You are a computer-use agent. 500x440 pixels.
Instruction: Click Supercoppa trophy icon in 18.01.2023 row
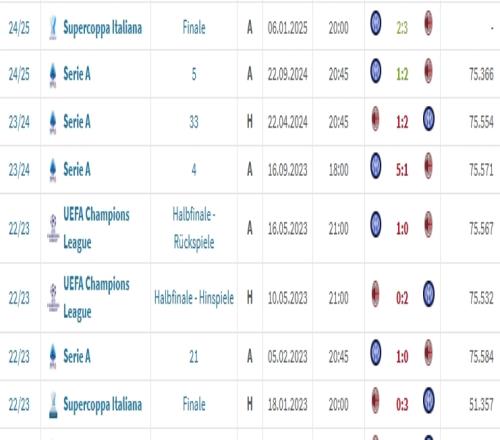[53, 405]
